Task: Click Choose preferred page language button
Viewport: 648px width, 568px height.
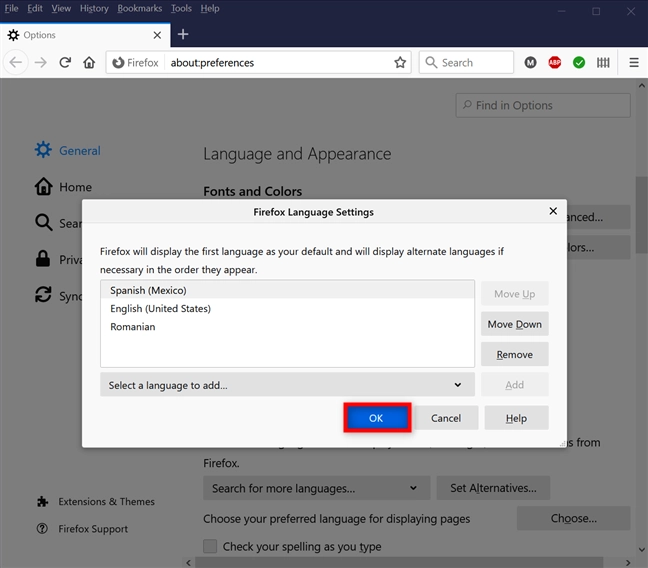Action: [574, 518]
